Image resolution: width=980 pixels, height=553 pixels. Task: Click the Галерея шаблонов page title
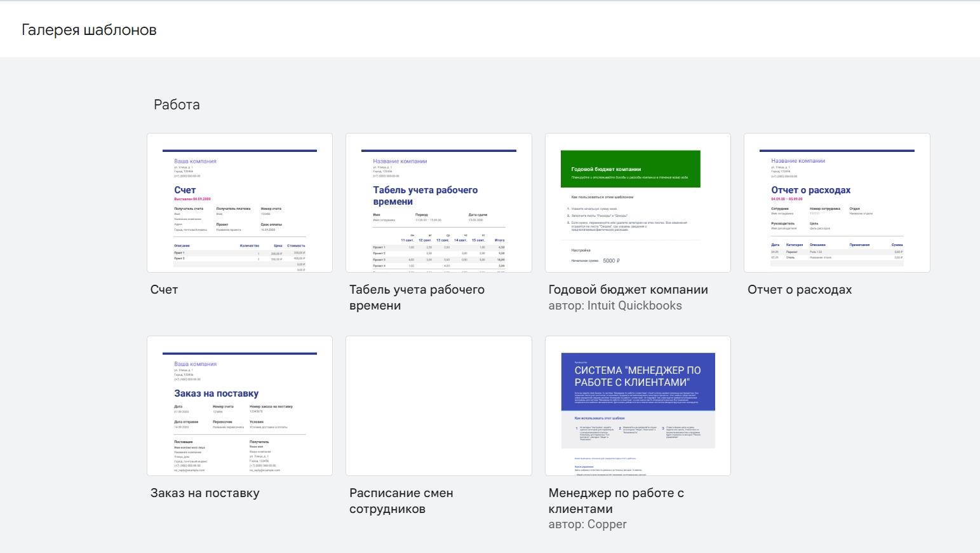89,30
